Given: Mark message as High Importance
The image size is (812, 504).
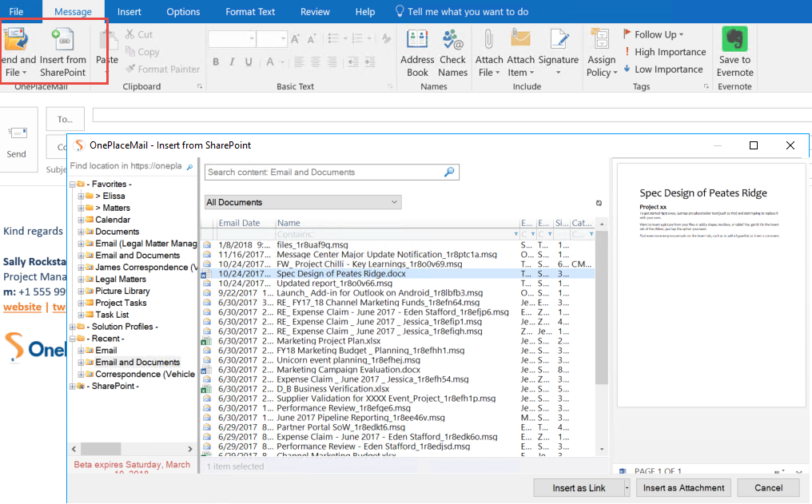Looking at the screenshot, I should coord(665,52).
